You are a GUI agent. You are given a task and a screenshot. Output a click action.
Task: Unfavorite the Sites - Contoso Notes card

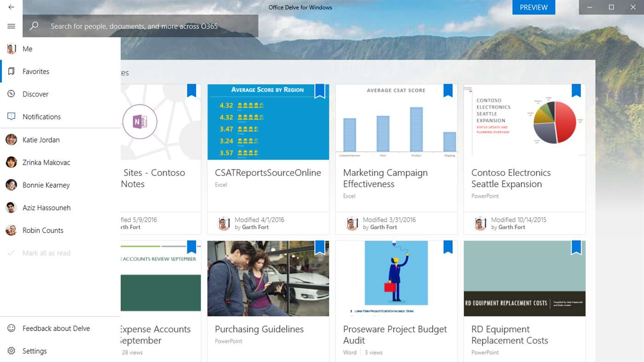(x=191, y=91)
